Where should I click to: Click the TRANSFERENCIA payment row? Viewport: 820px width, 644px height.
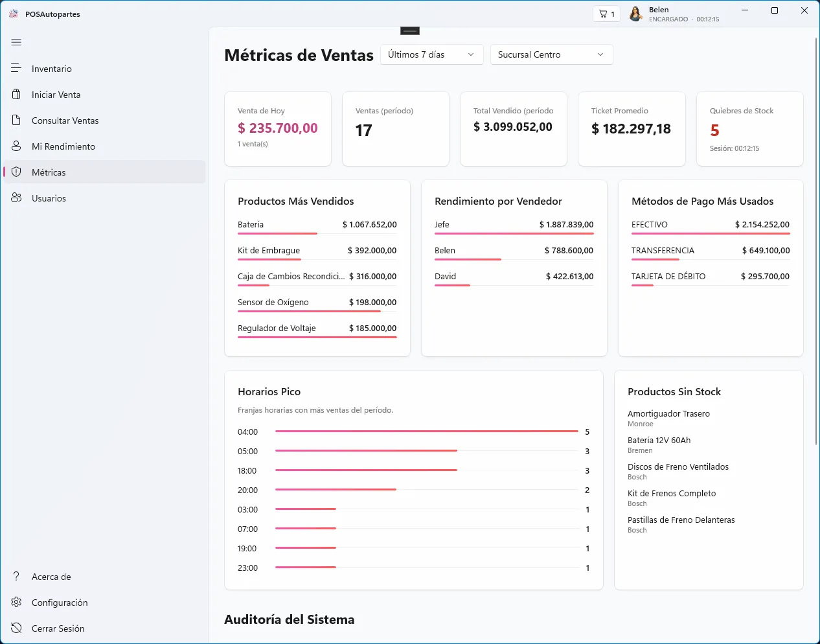pyautogui.click(x=711, y=251)
